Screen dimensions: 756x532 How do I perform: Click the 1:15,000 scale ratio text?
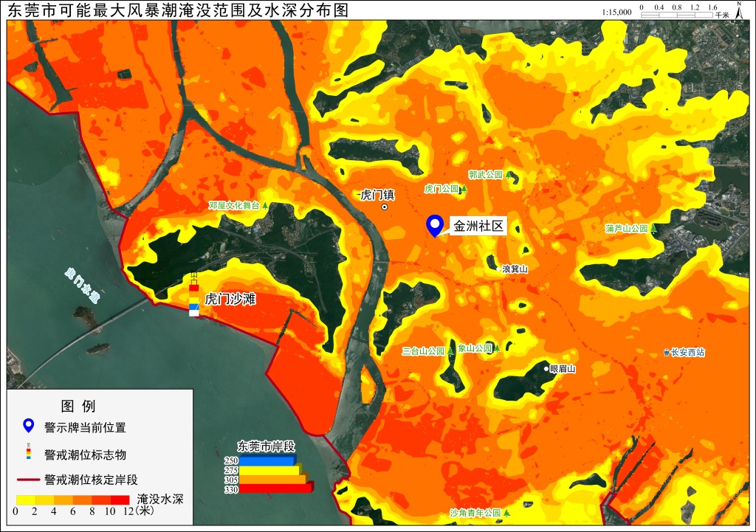pos(616,12)
